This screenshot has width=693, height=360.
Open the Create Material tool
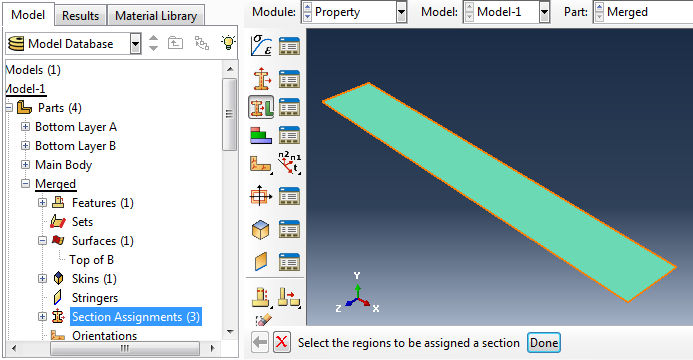tap(261, 45)
